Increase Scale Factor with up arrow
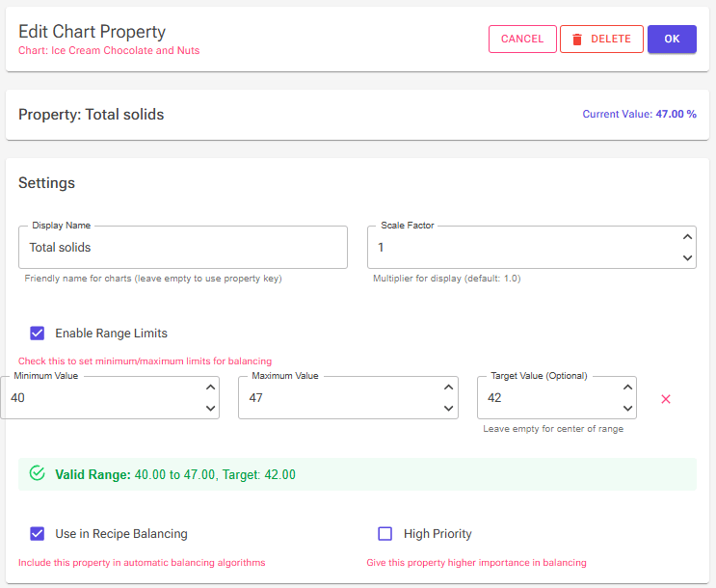The width and height of the screenshot is (716, 588). 687,237
